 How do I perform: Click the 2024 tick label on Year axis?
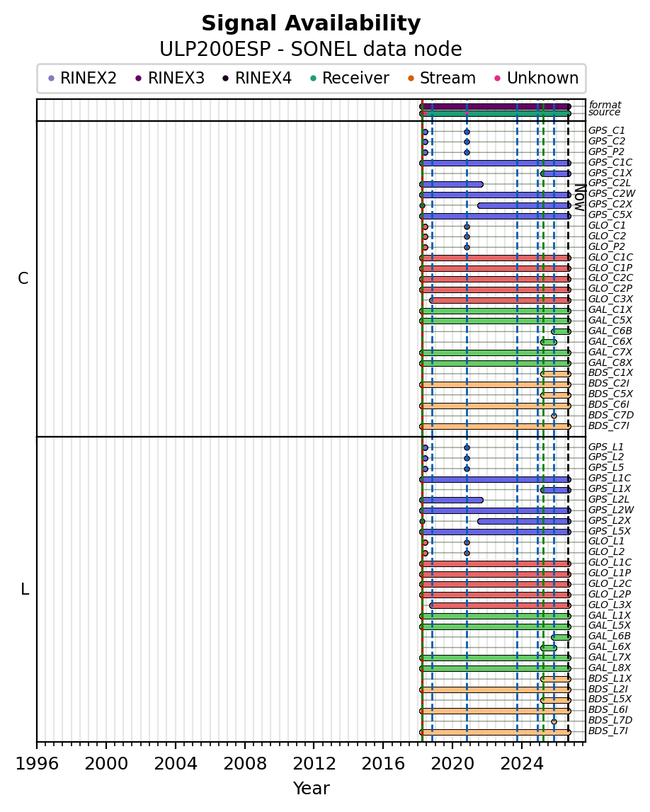522,764
